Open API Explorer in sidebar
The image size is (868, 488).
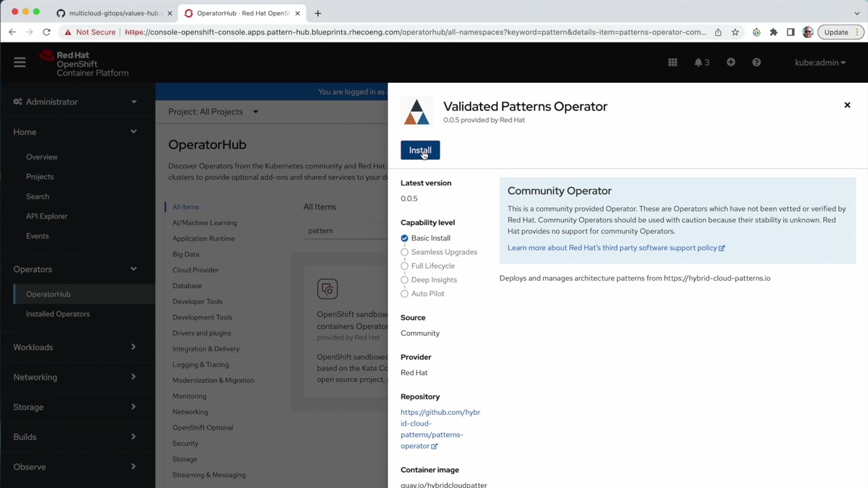(x=47, y=216)
